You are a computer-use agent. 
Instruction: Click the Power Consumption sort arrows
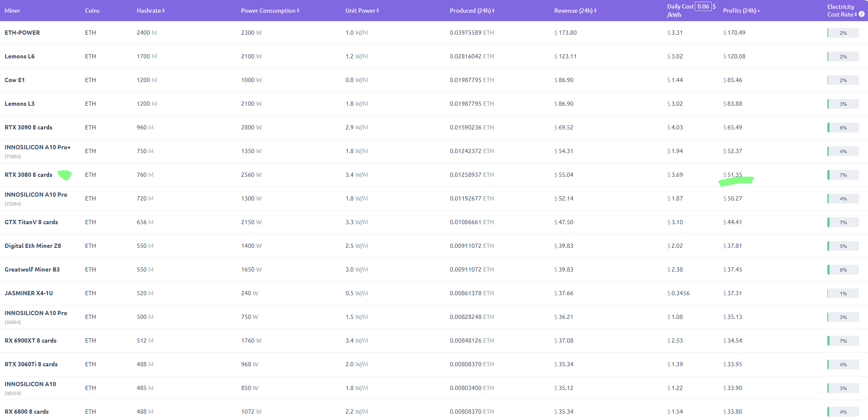pyautogui.click(x=298, y=11)
